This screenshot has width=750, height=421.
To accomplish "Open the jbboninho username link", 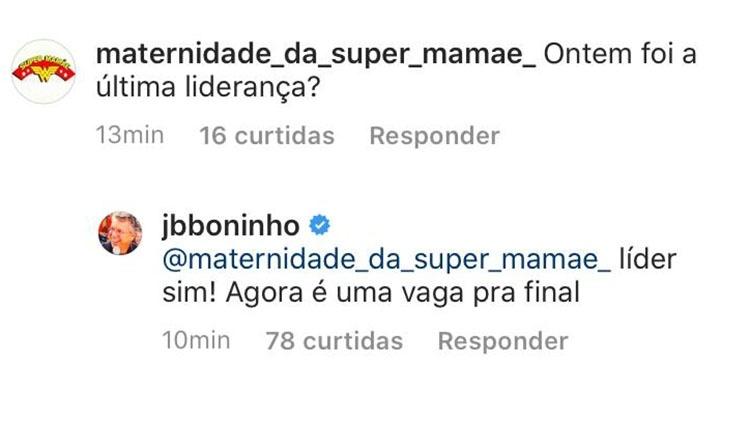I will [230, 224].
